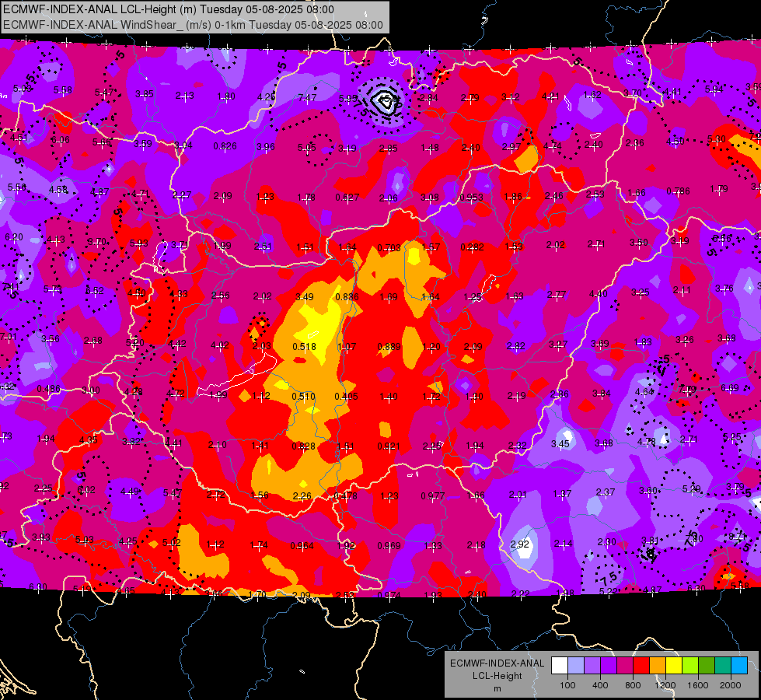This screenshot has width=761, height=700.
Task: Click the wind shear value 6.06
Action: coord(61,140)
